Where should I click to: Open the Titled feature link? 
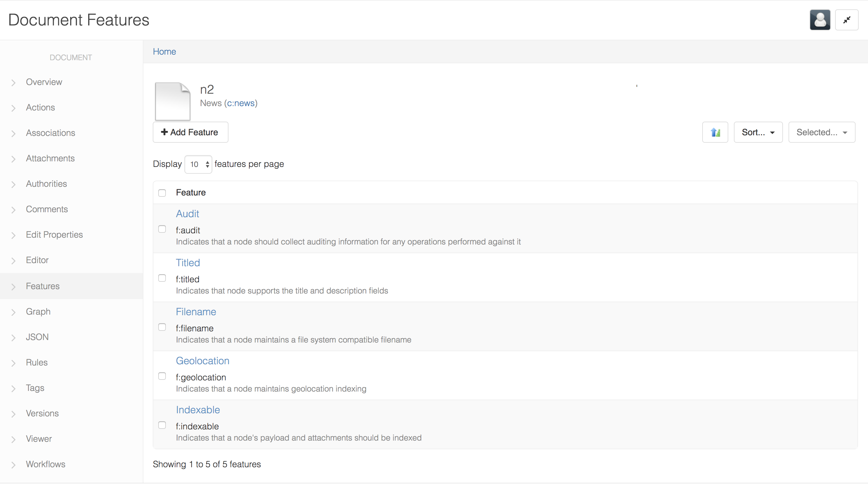coord(188,263)
